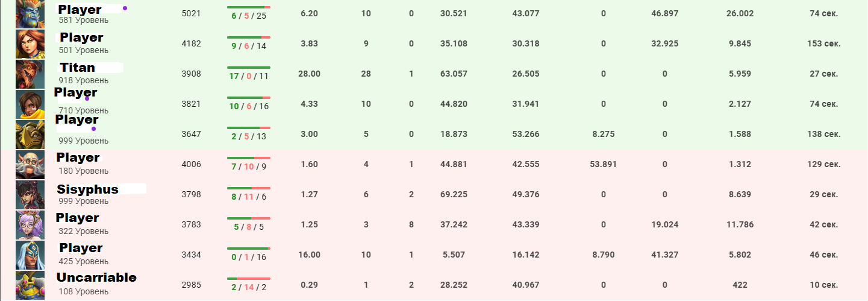
Task: Click the pink-haired champion avatar at level 322
Action: click(x=30, y=225)
